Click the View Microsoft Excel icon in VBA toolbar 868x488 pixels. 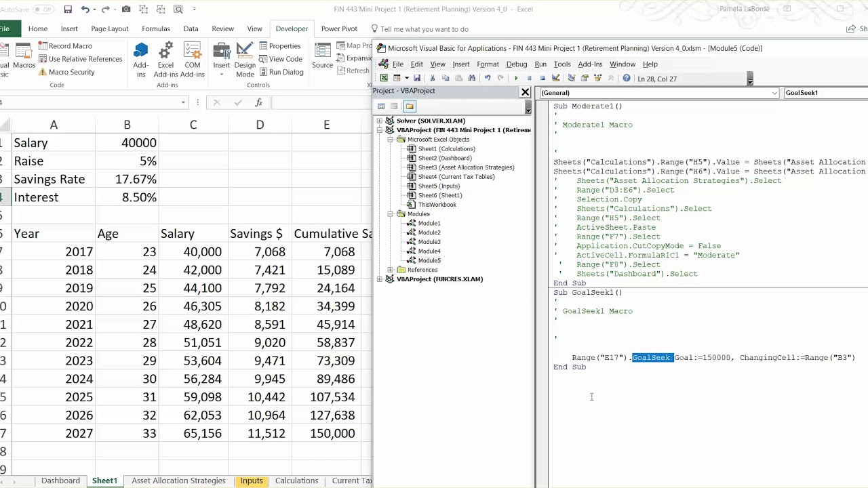[x=384, y=78]
